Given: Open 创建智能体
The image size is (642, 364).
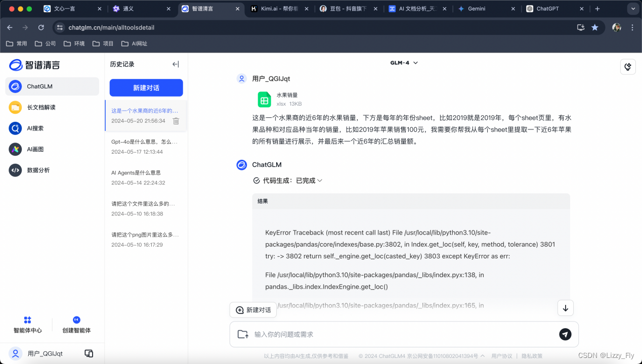Looking at the screenshot, I should pyautogui.click(x=76, y=325).
